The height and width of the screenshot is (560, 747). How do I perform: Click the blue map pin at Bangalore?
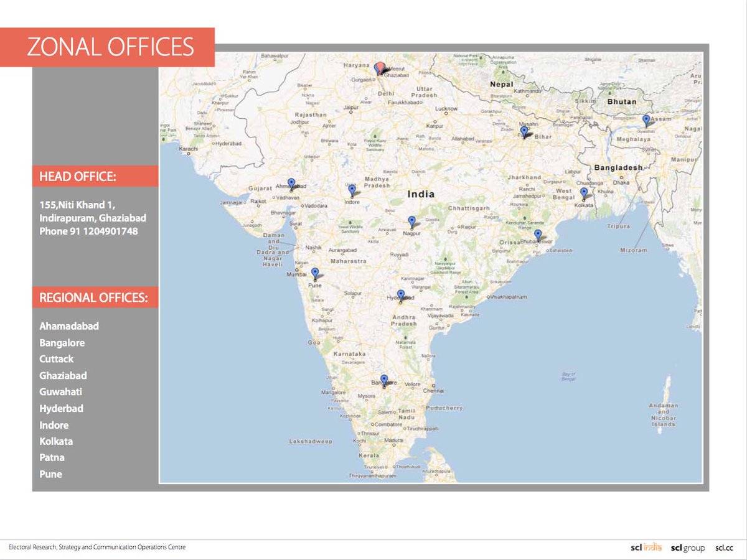tap(384, 380)
